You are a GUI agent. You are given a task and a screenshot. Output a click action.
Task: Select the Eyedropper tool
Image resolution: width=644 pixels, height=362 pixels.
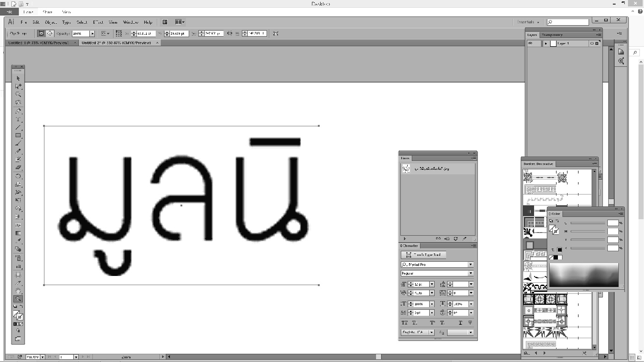[18, 241]
